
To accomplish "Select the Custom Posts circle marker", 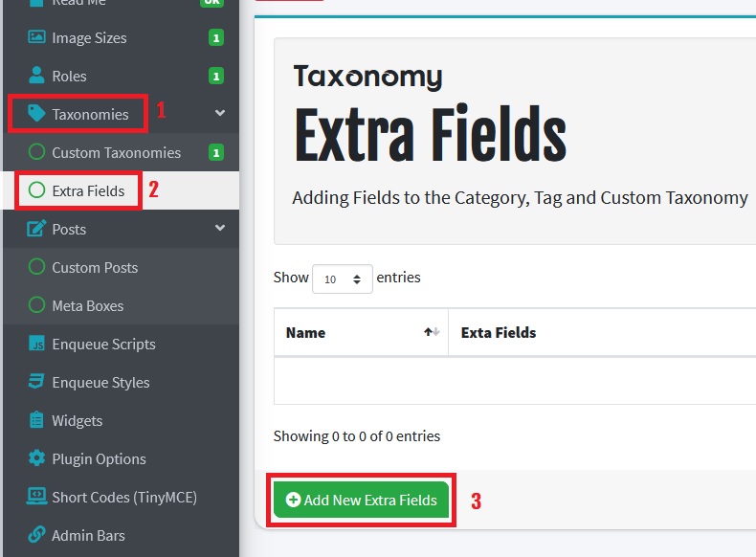I will pyautogui.click(x=36, y=267).
